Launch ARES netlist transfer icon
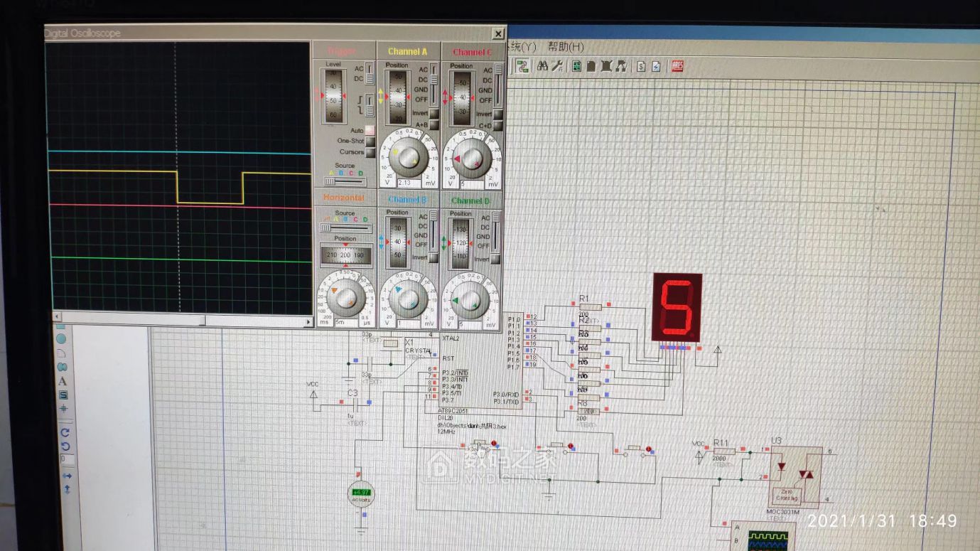 click(x=677, y=66)
